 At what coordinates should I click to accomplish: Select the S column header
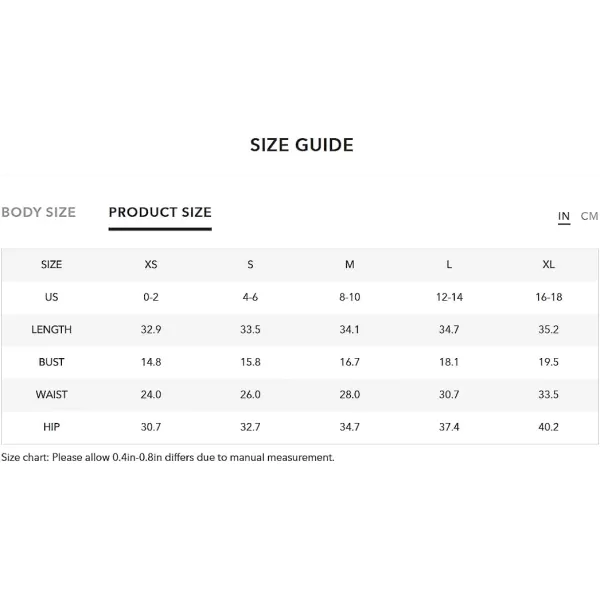(x=250, y=264)
